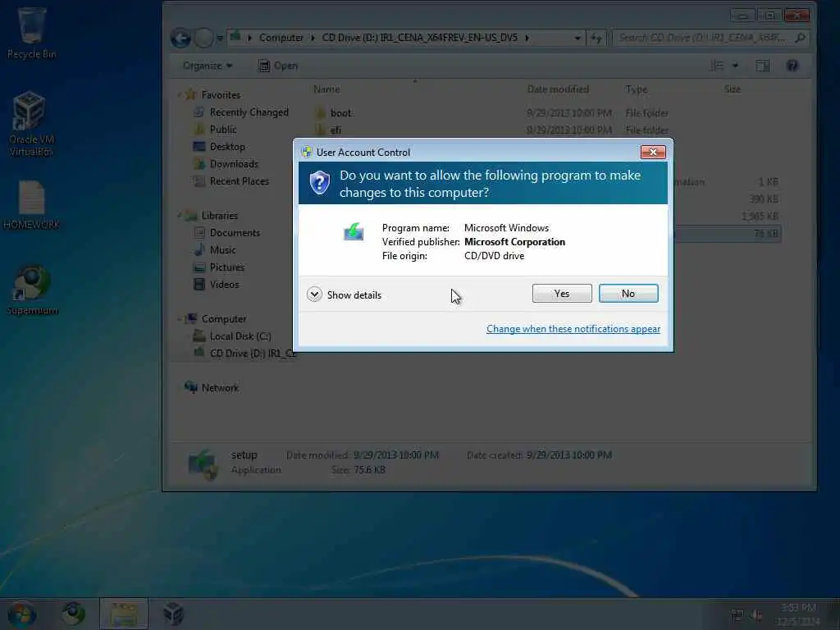Collapse the Favorites tree arrow
840x630 pixels.
click(180, 95)
